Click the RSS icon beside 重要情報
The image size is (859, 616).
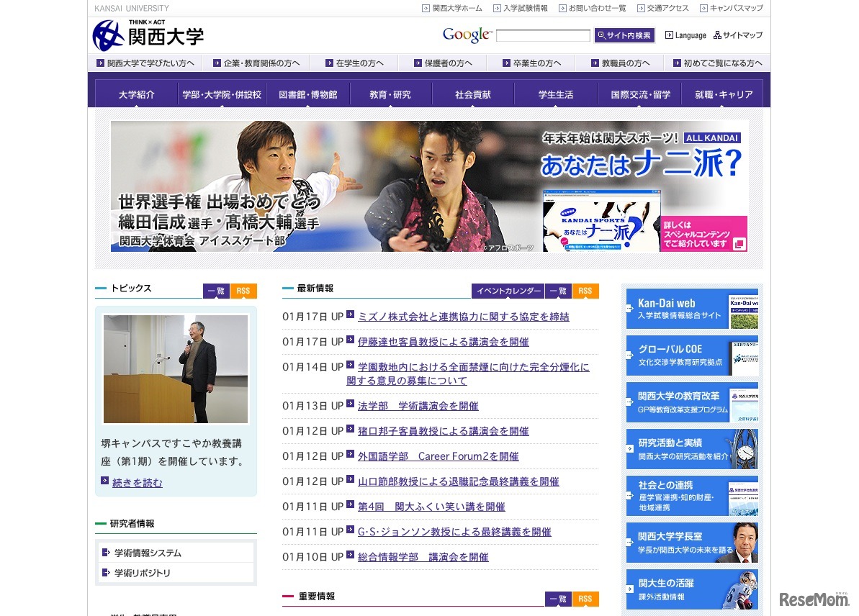585,598
